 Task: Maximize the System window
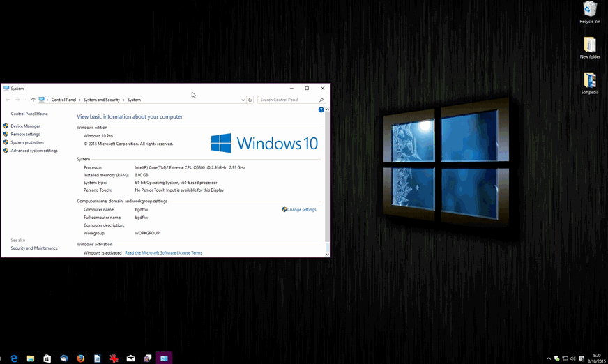[307, 89]
